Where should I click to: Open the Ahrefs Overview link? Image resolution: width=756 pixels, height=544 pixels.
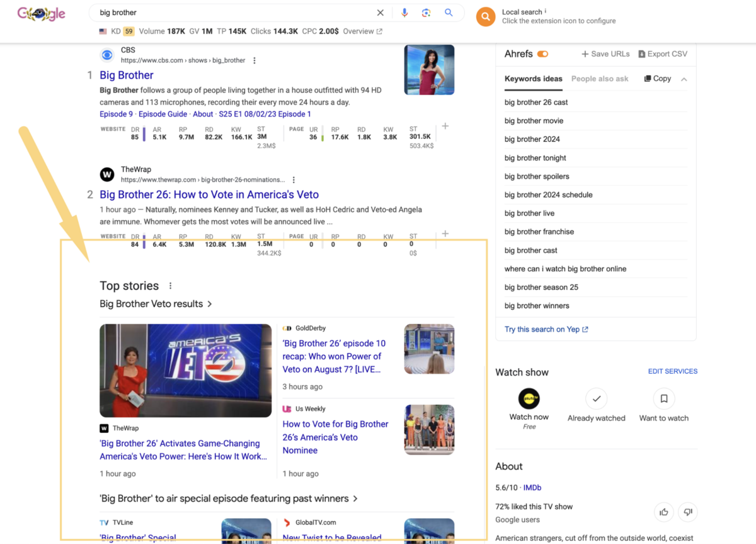point(362,32)
